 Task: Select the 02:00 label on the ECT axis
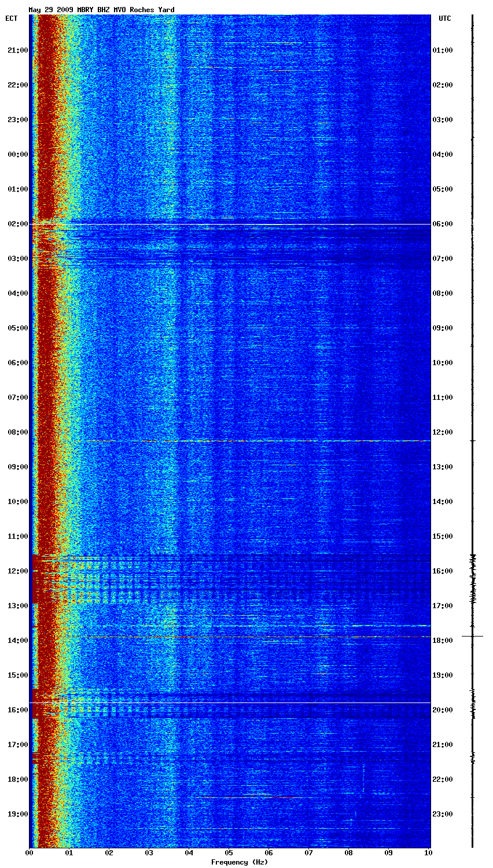click(x=17, y=224)
